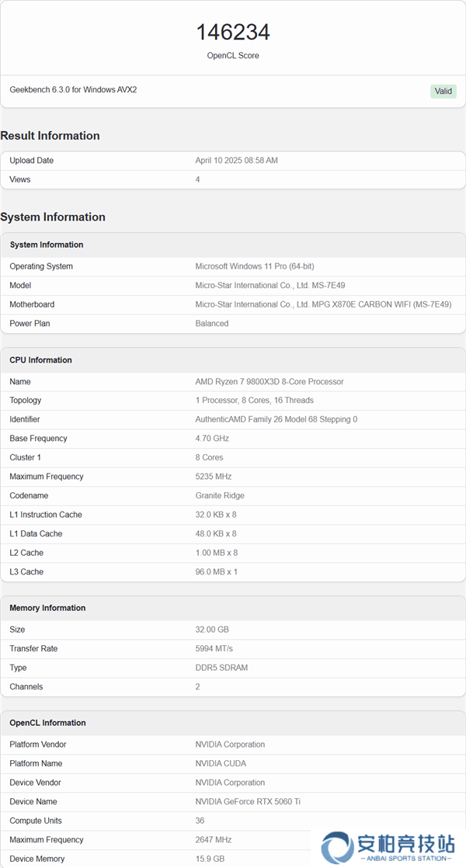466x868 pixels.
Task: Click the Views count value 4
Action: click(x=197, y=179)
